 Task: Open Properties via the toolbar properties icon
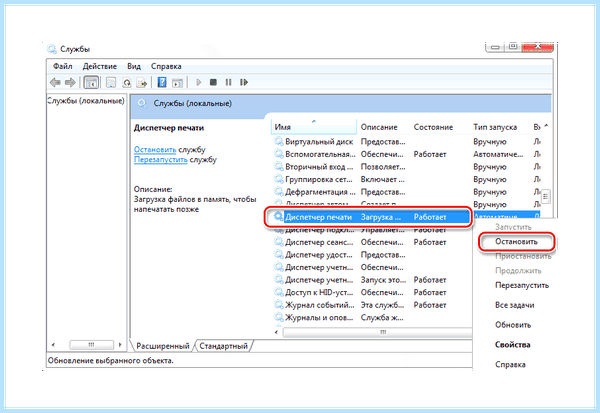click(111, 82)
